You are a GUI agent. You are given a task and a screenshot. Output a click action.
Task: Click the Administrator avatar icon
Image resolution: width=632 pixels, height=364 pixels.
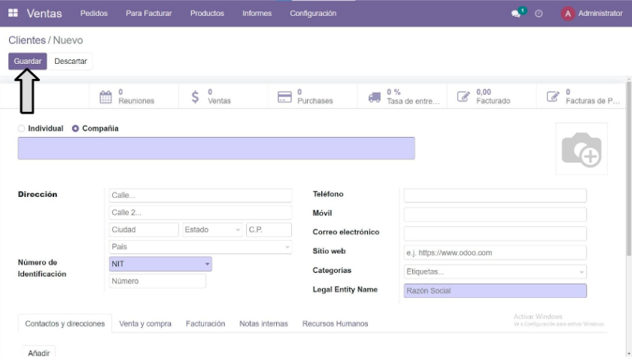click(x=567, y=14)
